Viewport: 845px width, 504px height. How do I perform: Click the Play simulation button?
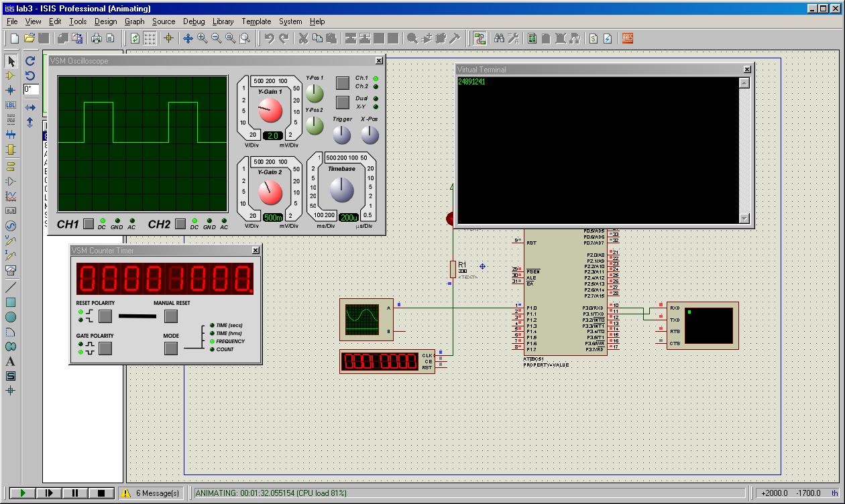tap(22, 493)
